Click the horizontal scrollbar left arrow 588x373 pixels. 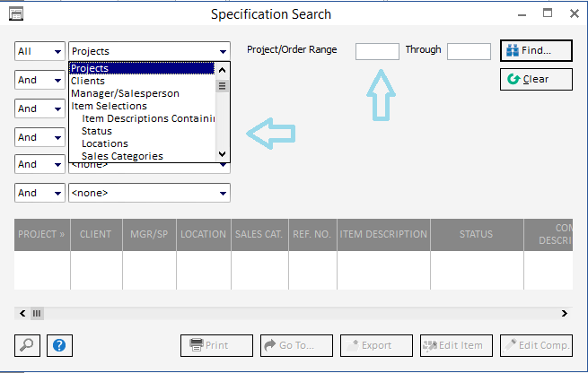click(x=22, y=314)
